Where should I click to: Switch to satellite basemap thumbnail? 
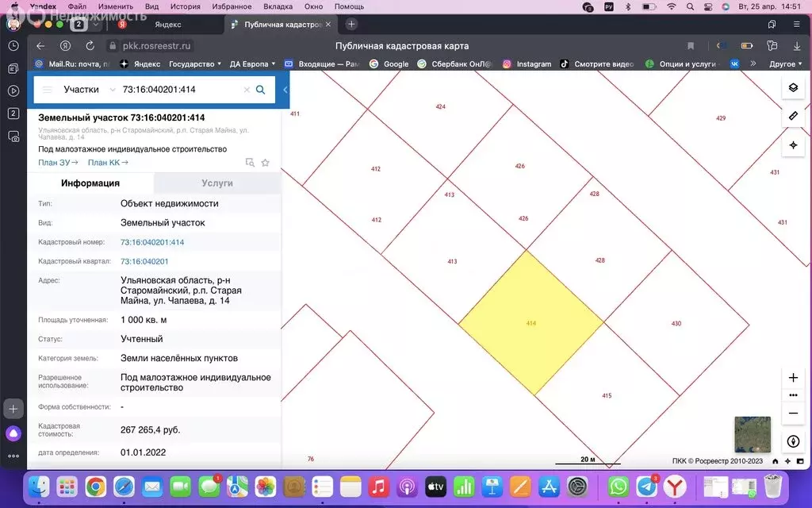(x=752, y=433)
